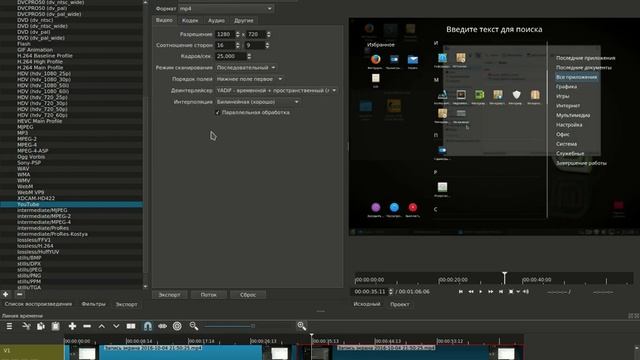Select the GIF Animation preset
This screenshot has width=640, height=360.
(71, 50)
